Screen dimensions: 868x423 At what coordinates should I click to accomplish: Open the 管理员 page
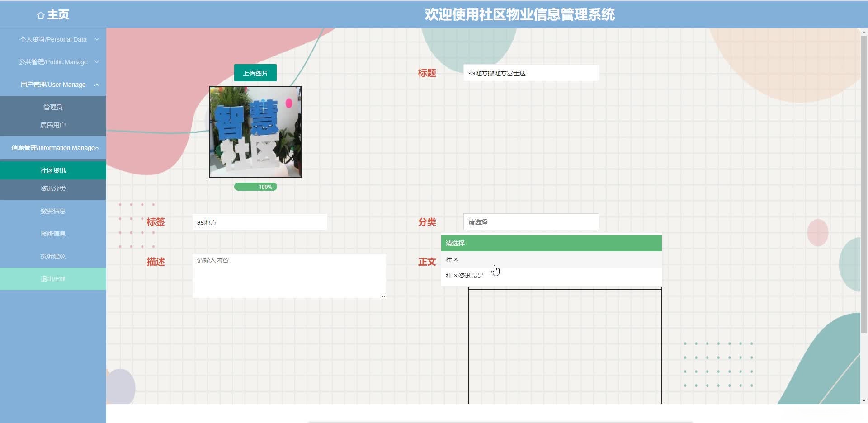tap(53, 107)
